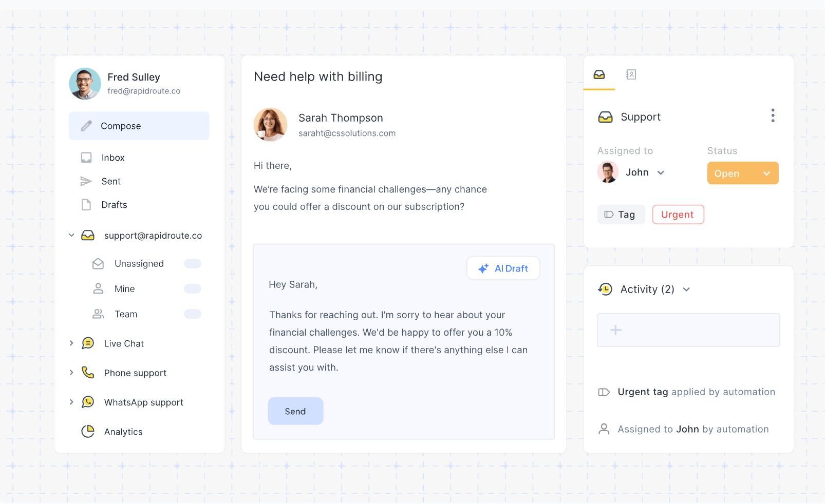Click the person icon beside Assigned to John
The height and width of the screenshot is (504, 825).
tap(604, 429)
